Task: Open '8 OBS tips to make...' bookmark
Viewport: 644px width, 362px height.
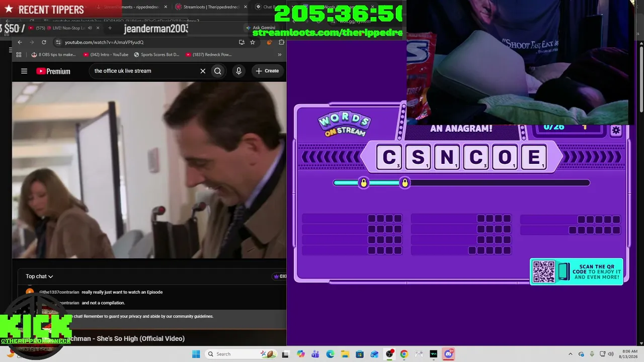Action: click(53, 54)
